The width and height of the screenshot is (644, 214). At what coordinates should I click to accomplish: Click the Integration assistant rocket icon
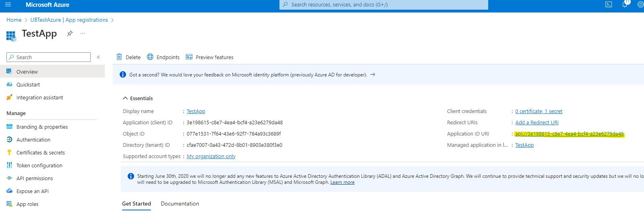pos(9,97)
